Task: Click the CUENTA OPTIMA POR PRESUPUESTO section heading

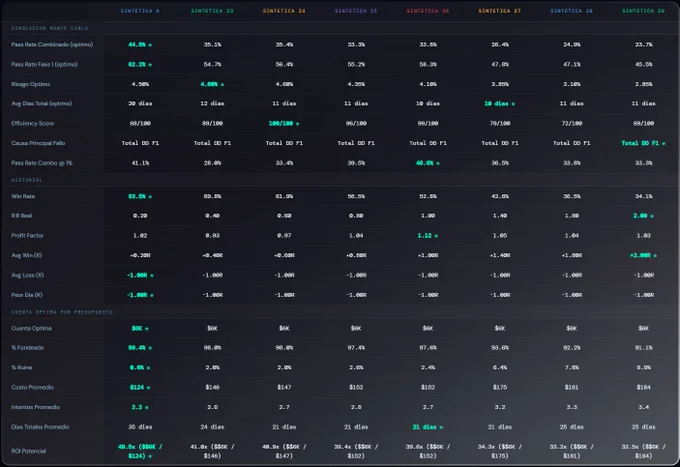Action: [62, 312]
